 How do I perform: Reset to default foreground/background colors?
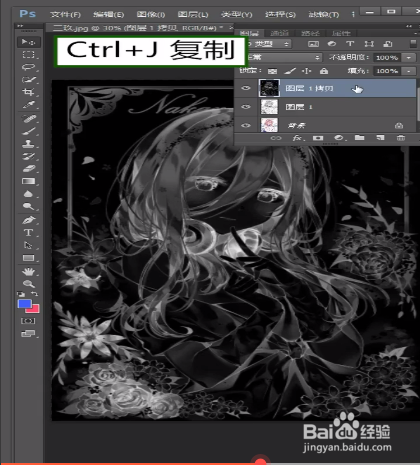tap(21, 294)
